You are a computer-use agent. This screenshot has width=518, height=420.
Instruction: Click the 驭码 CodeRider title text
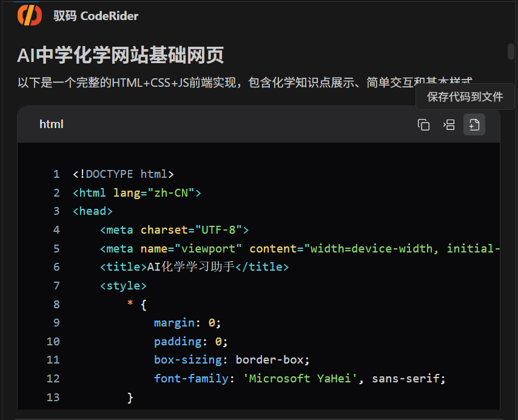pos(96,16)
